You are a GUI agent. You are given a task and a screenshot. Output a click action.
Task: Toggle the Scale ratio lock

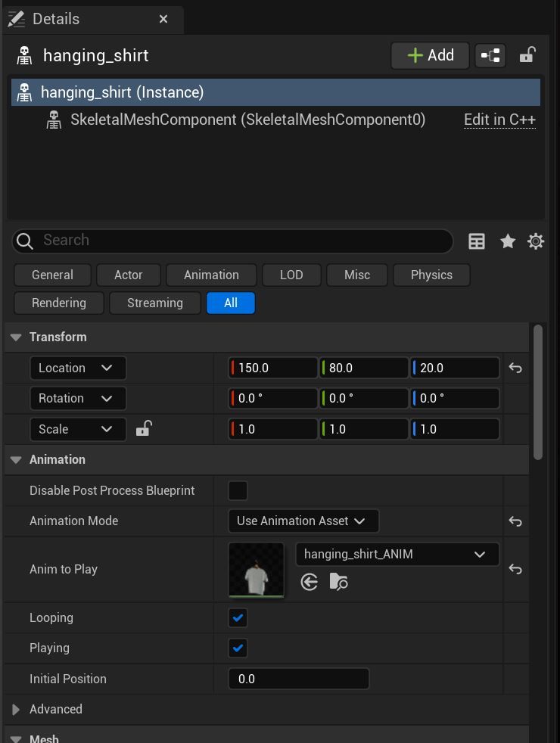[x=143, y=429]
